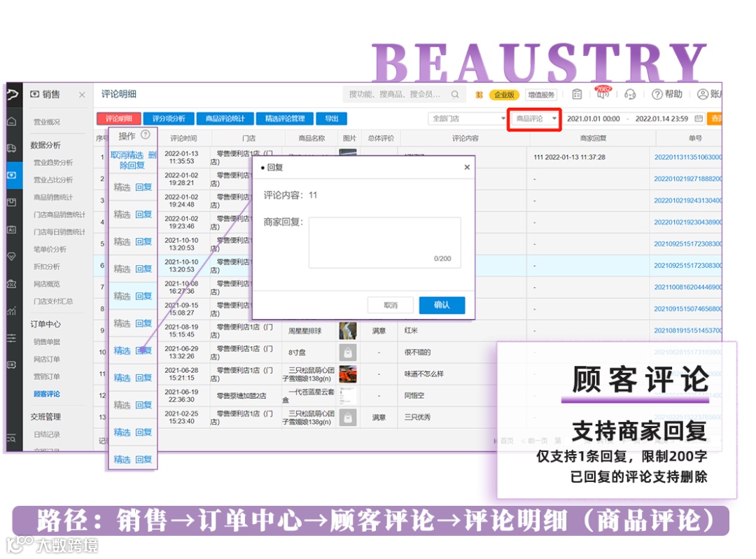The image size is (756, 559).
Task: Switch to the 商品评论统计 tab
Action: tap(225, 118)
